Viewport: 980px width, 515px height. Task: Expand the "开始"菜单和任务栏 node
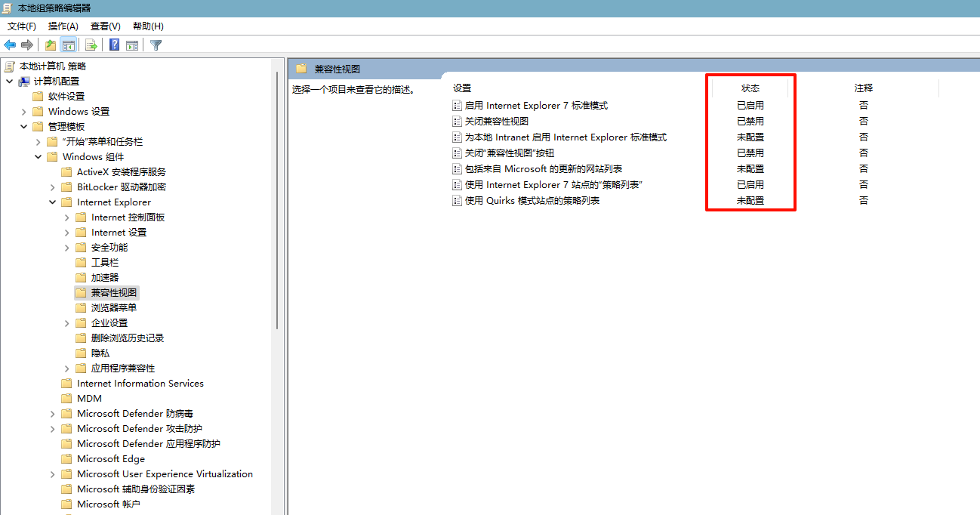pos(38,141)
